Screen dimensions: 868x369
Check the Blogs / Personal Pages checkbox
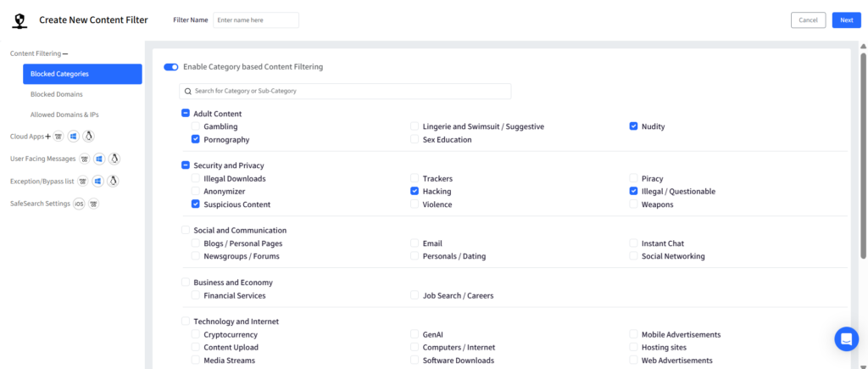pyautogui.click(x=196, y=243)
